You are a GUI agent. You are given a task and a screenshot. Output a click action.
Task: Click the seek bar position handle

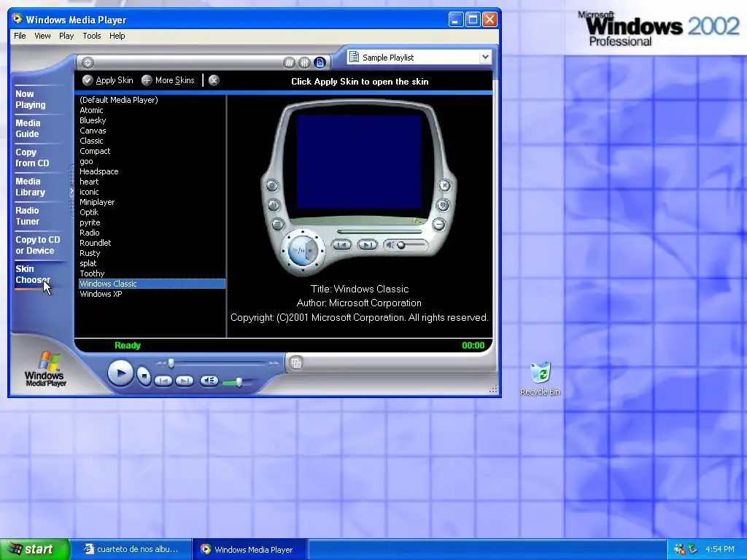[x=171, y=364]
